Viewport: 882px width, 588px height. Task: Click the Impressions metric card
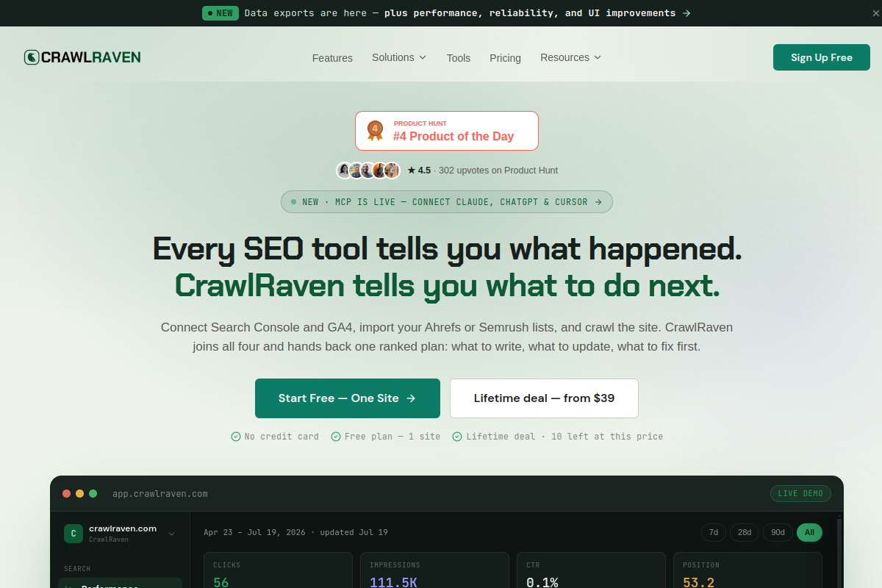[434, 570]
